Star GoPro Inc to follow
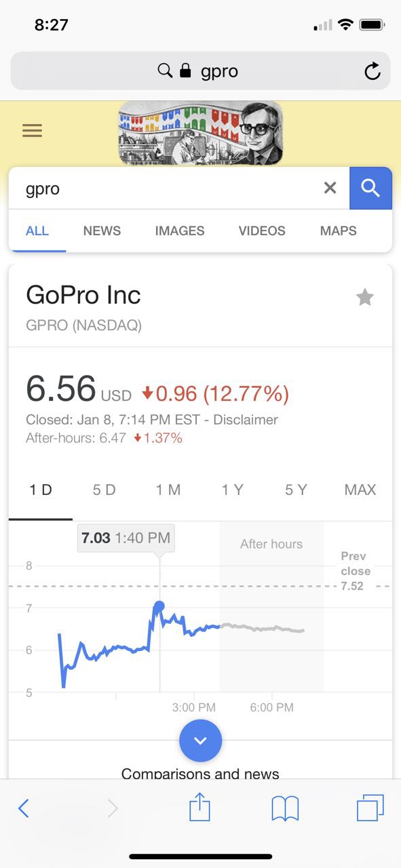The image size is (401, 868). [365, 297]
